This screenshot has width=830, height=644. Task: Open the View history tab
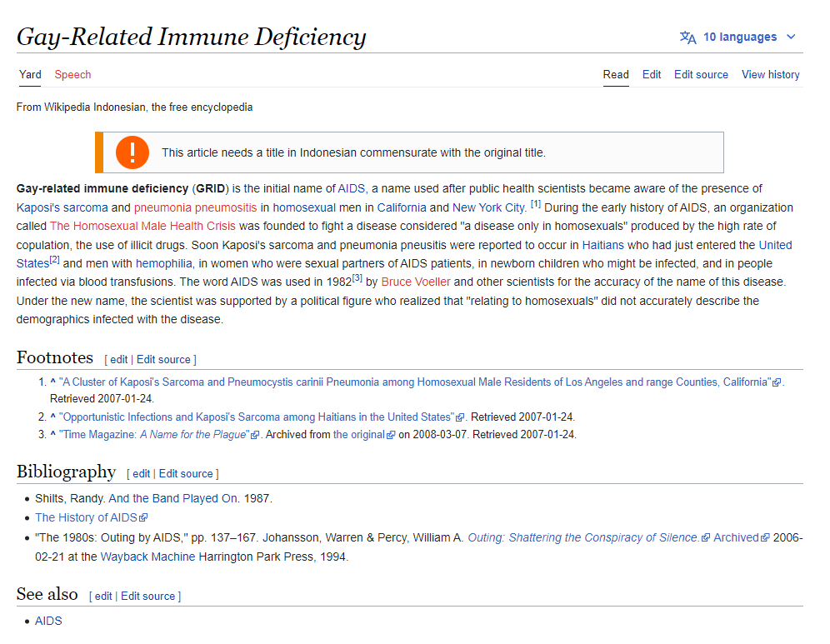[x=770, y=75]
